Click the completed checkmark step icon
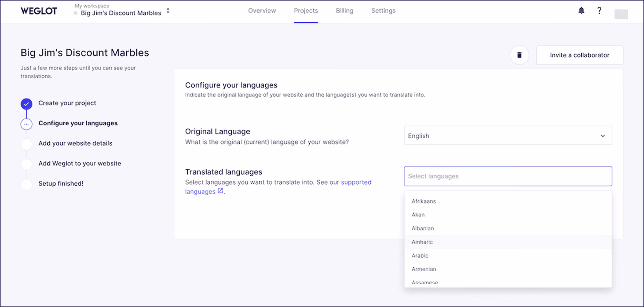Viewport: 644px width, 307px height. click(27, 104)
